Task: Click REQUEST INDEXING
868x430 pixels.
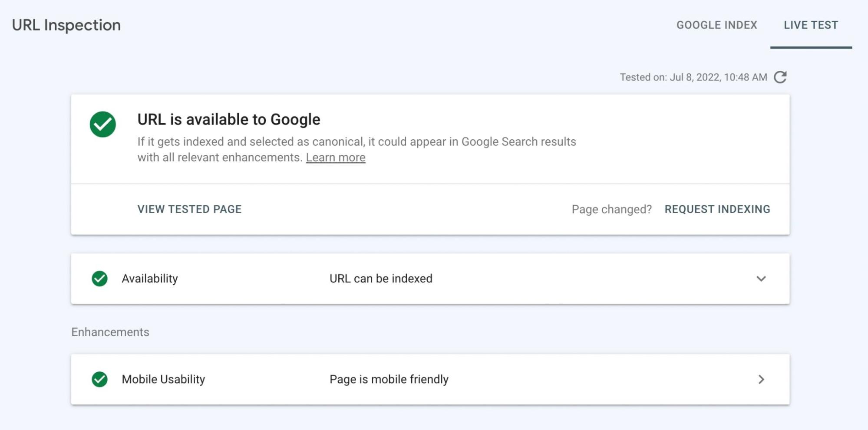Action: (718, 209)
